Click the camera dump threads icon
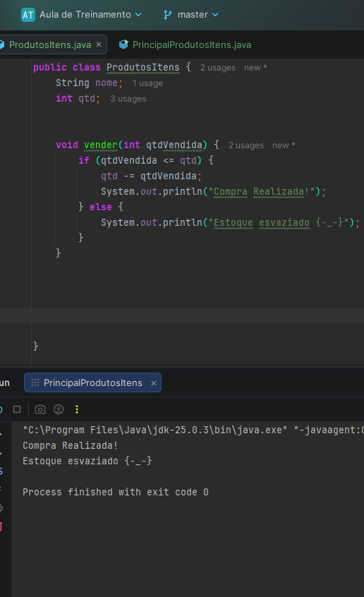This screenshot has height=597, width=364. (x=40, y=409)
